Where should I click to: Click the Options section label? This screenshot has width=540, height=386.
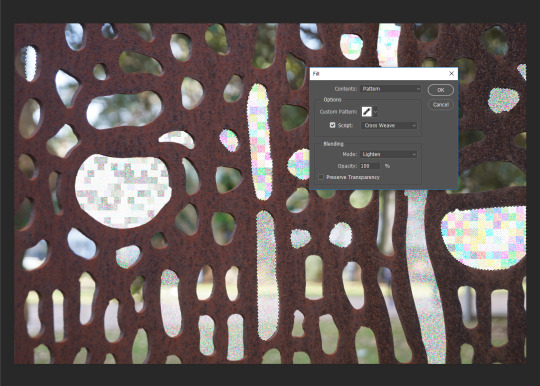click(x=332, y=100)
